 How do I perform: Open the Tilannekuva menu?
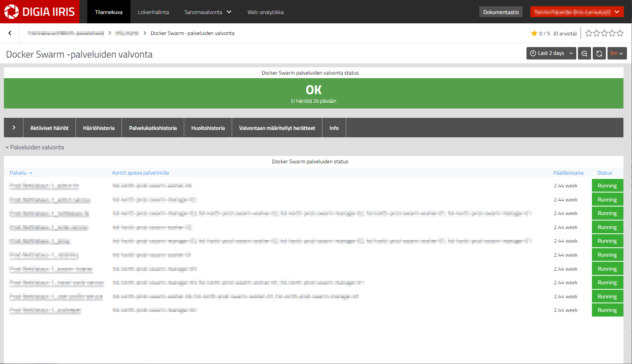coord(109,12)
